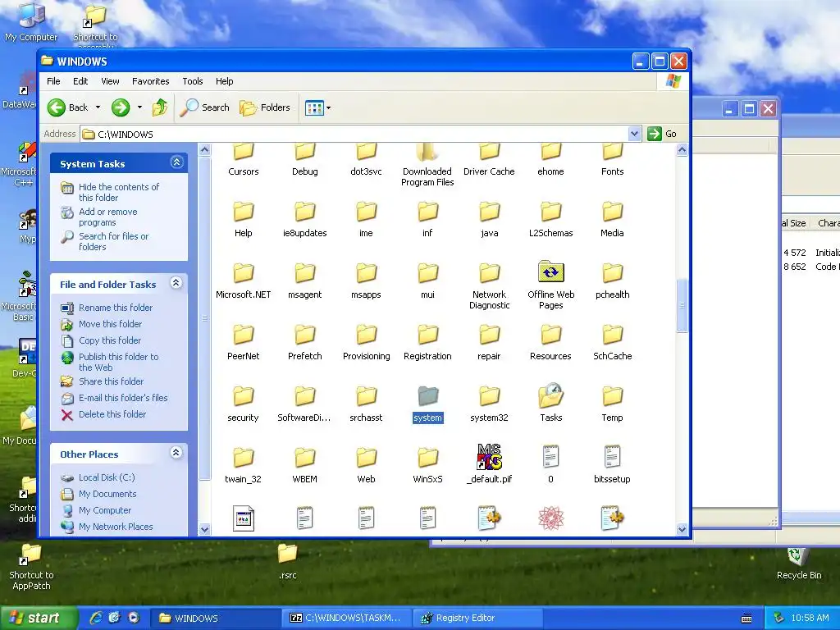840x630 pixels.
Task: Open the Forward history dropdown arrow
Action: pyautogui.click(x=139, y=107)
